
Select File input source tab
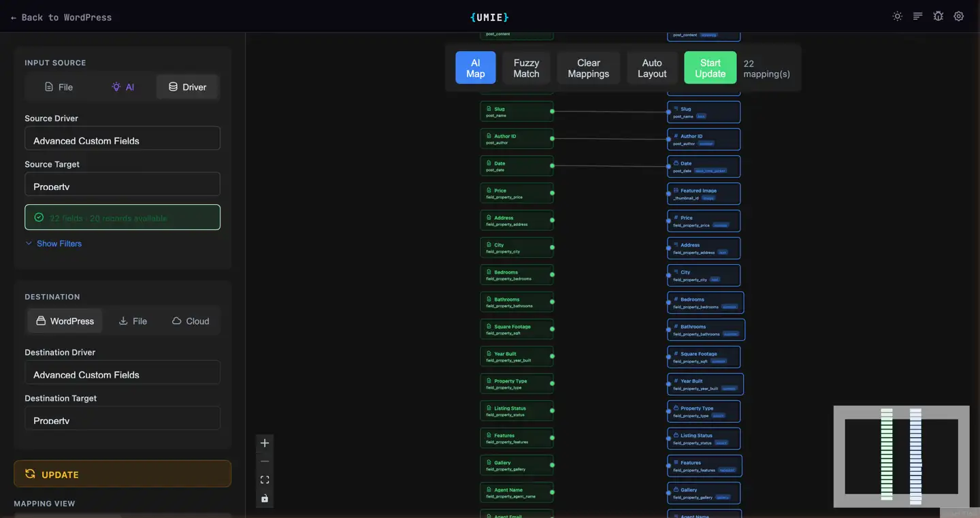(59, 87)
